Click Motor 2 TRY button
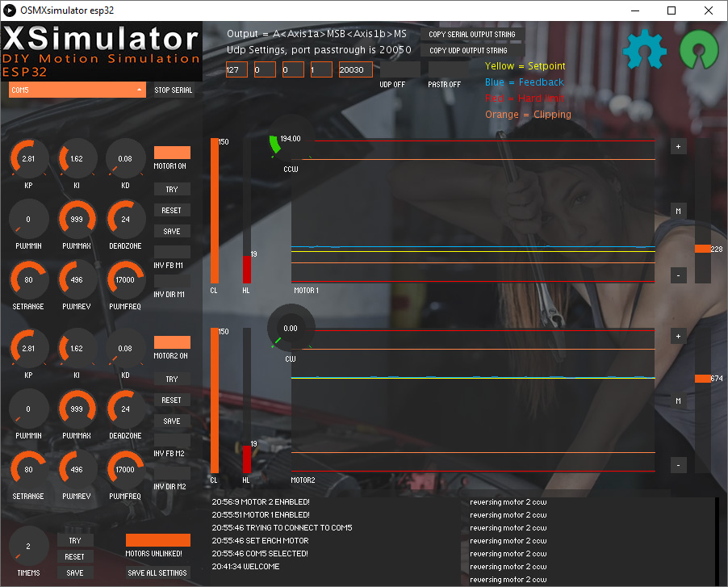 [172, 379]
